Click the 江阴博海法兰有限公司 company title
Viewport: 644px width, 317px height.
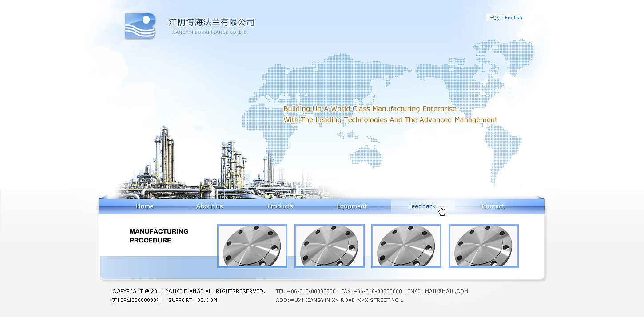click(212, 22)
